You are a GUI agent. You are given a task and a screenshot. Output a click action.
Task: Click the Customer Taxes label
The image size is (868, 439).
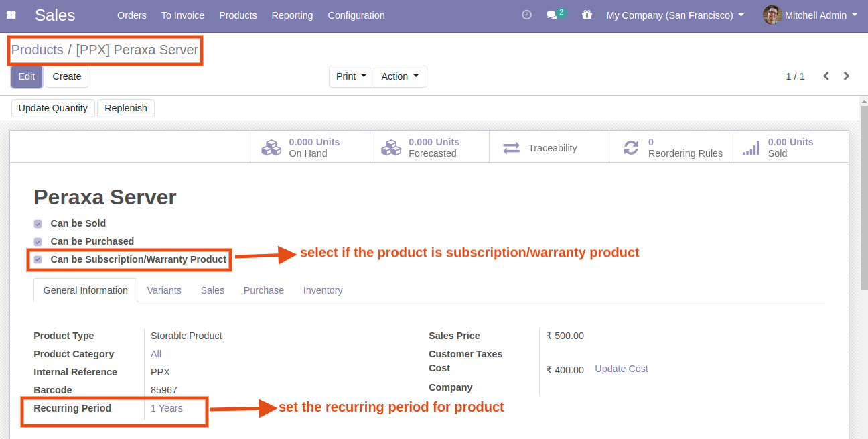[465, 354]
